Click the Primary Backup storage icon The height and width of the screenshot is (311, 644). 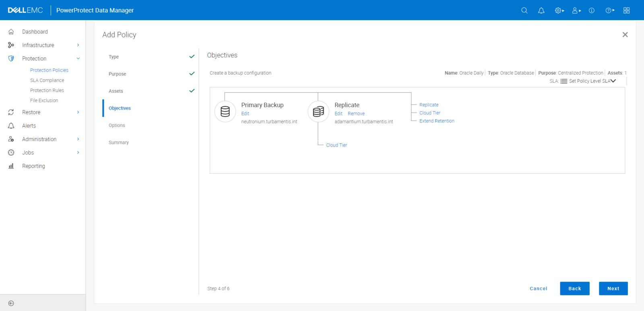point(225,112)
